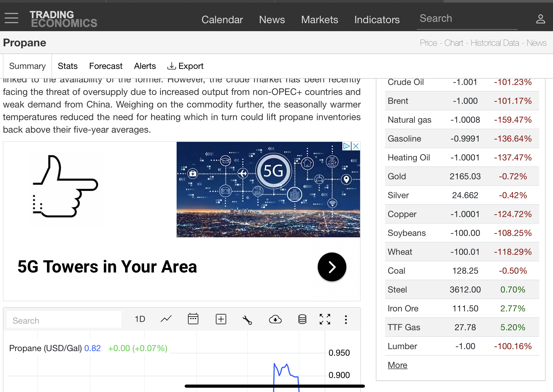Open the user account icon
Screen dimensions: 553x392
[540, 19]
